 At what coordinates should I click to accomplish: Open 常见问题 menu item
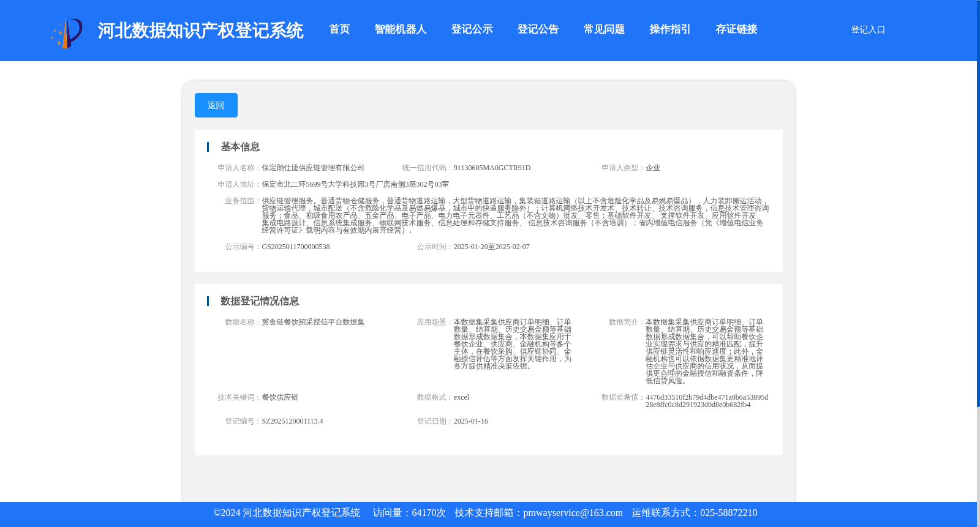(x=604, y=29)
